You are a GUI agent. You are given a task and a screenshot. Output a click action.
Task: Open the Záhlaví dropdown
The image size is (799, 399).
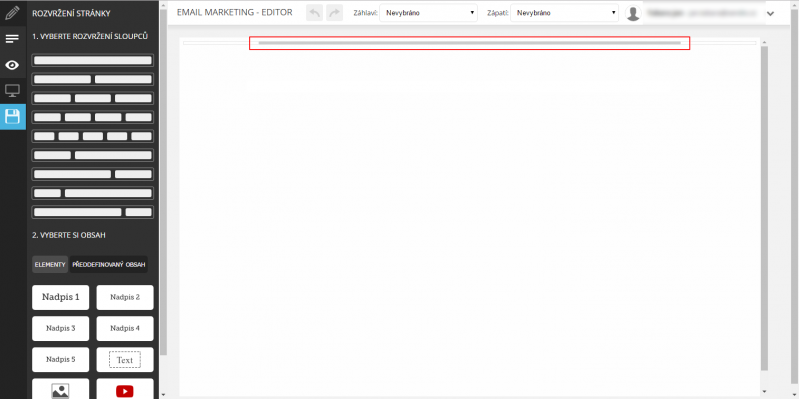[x=429, y=13]
